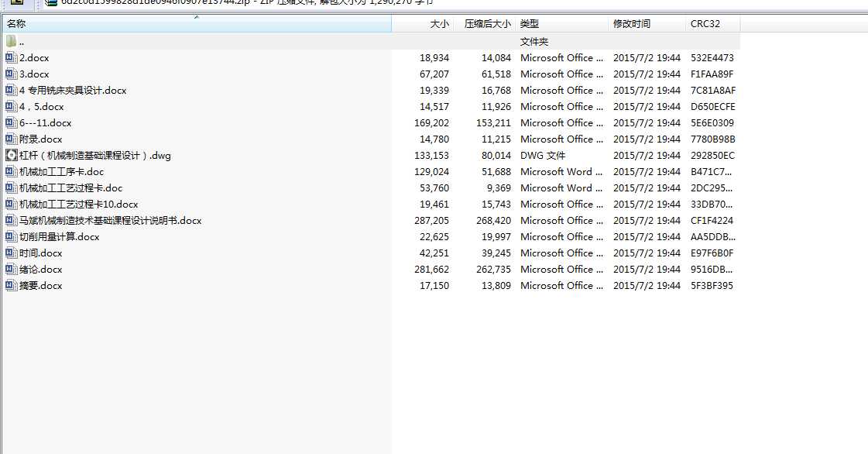Select file named 4，5.docx
The image size is (868, 454).
coord(42,106)
